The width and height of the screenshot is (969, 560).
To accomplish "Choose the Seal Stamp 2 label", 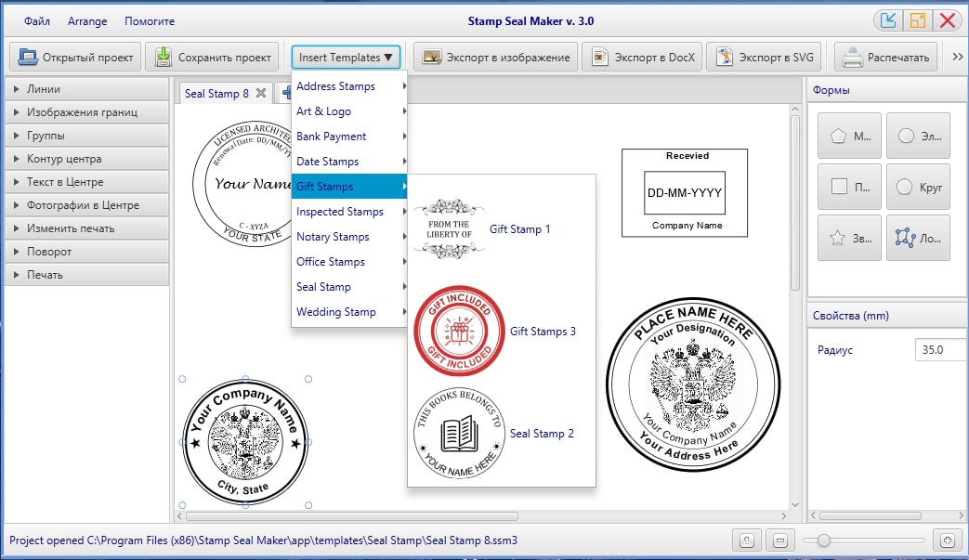I will pos(542,434).
